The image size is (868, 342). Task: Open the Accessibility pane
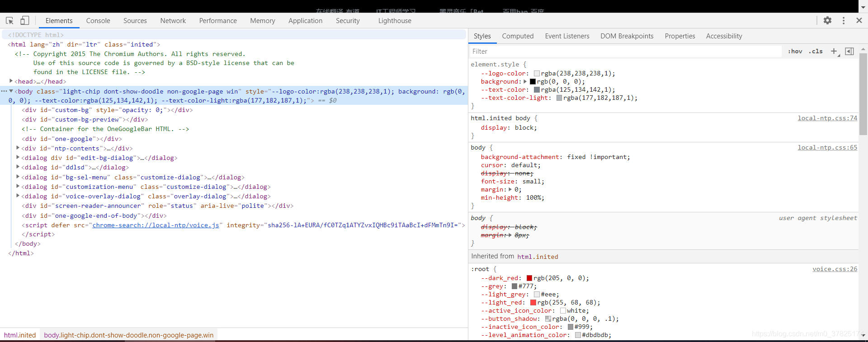[724, 36]
